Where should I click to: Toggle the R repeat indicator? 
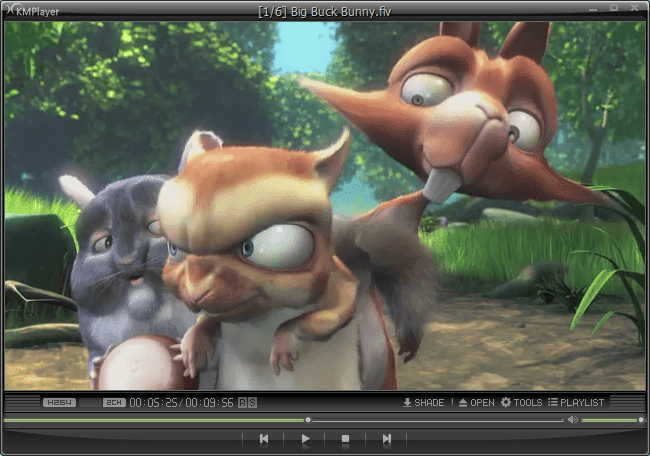[x=243, y=403]
